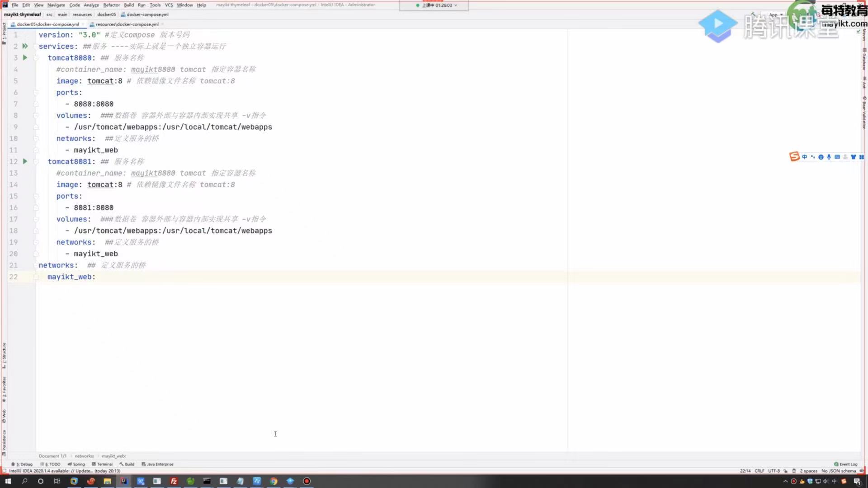This screenshot has height=488, width=868.
Task: Fold the ports block on line 6
Action: click(36, 93)
